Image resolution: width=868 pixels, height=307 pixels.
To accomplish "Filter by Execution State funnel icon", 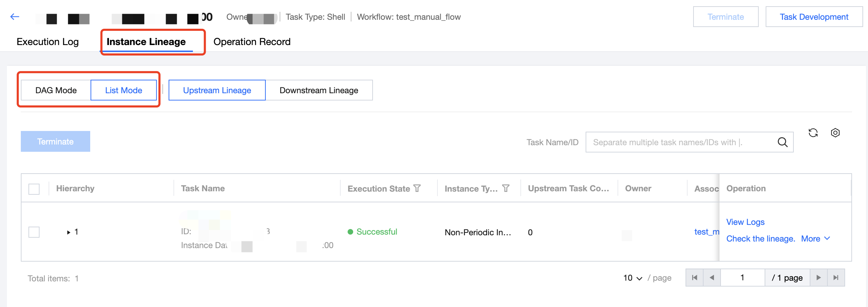I will (x=417, y=188).
